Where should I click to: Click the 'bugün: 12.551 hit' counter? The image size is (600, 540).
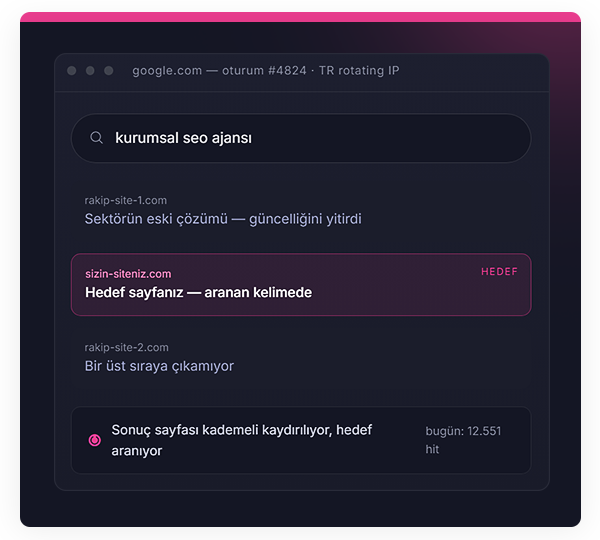[x=463, y=440]
